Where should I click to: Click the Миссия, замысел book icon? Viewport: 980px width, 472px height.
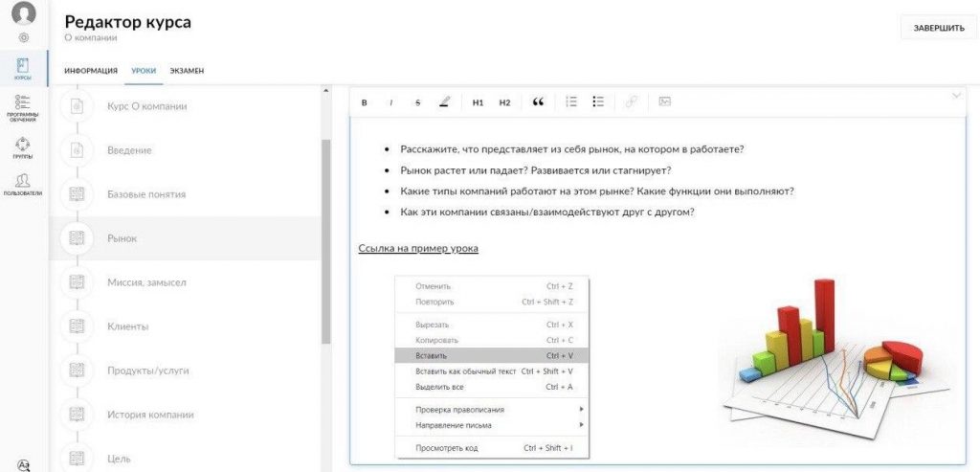pyautogui.click(x=77, y=282)
